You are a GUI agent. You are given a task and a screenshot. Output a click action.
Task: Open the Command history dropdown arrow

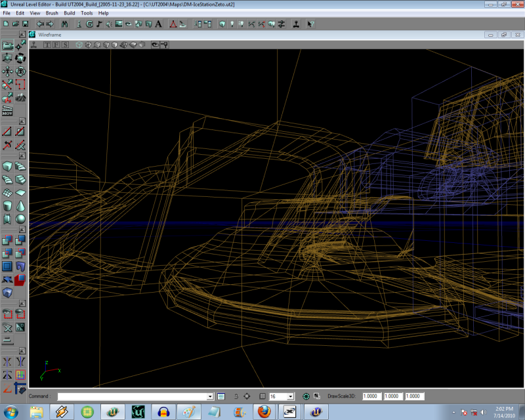[x=210, y=396]
